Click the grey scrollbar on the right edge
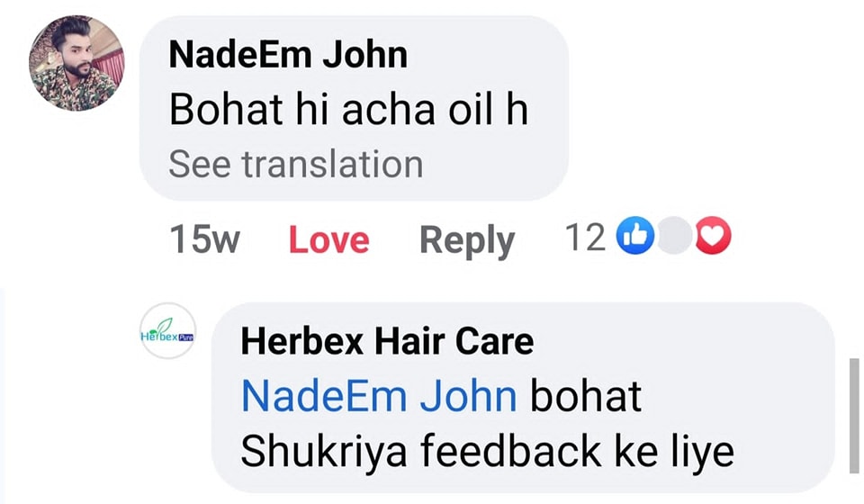Screen dimensions: 864x504 pyautogui.click(x=854, y=416)
